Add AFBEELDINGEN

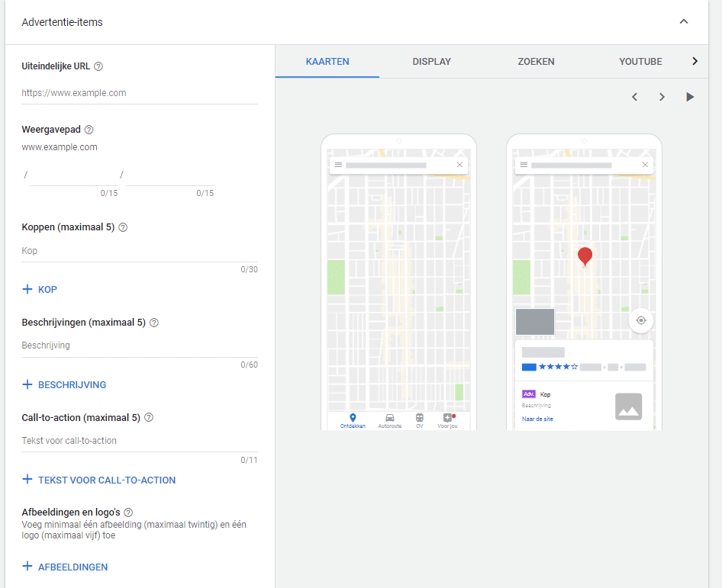(x=66, y=567)
